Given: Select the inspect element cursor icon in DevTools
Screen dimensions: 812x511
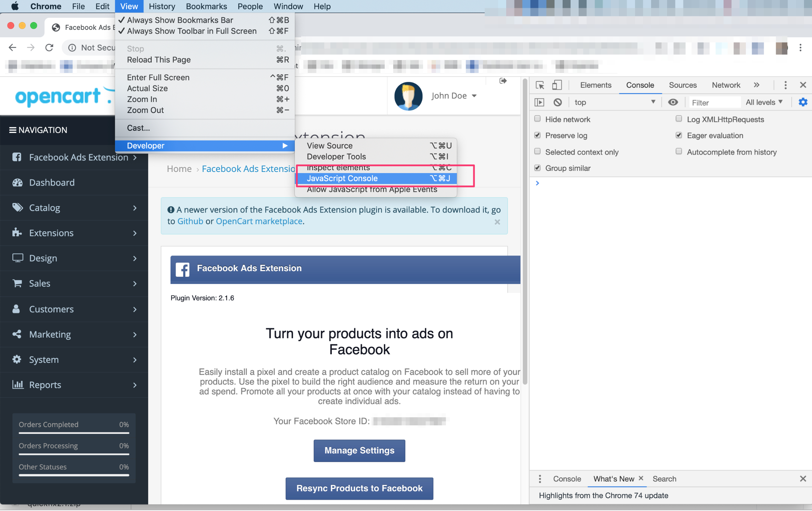Looking at the screenshot, I should coord(540,85).
